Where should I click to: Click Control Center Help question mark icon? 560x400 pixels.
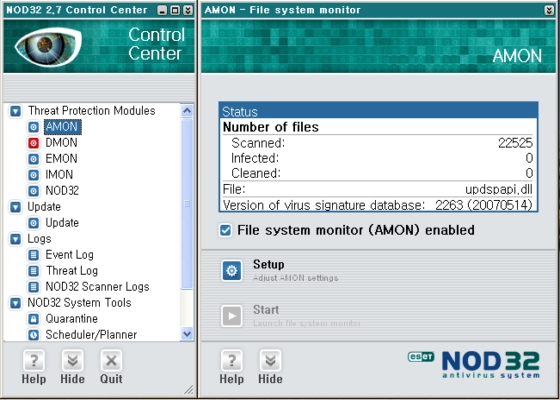[34, 361]
